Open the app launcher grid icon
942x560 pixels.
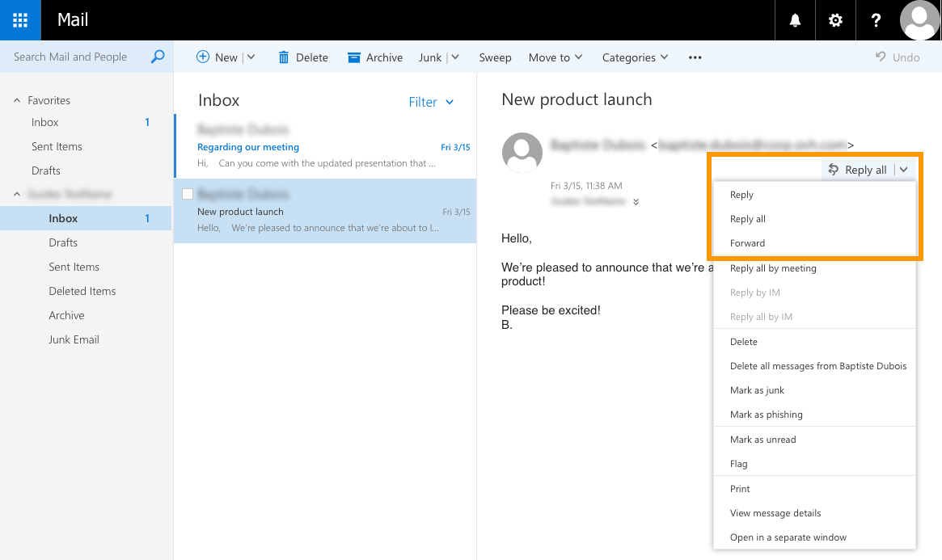pos(20,20)
